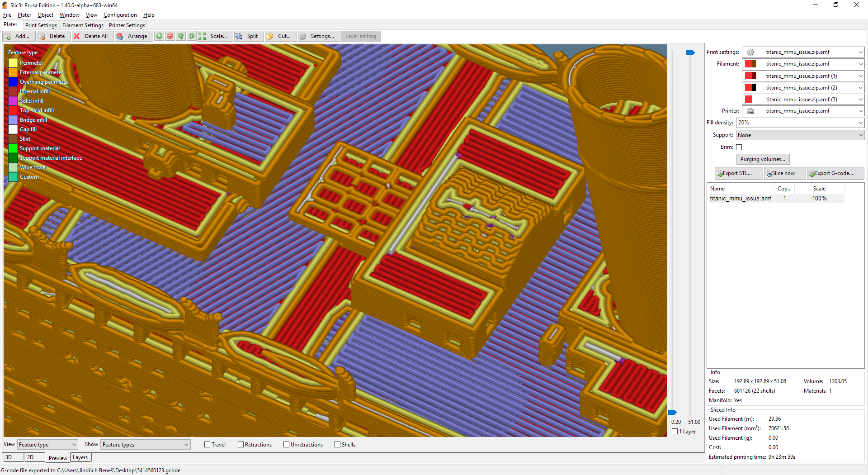Screen dimensions: 868x475
Task: Select titanic_mmu_issue.amf in the object list
Action: [740, 199]
